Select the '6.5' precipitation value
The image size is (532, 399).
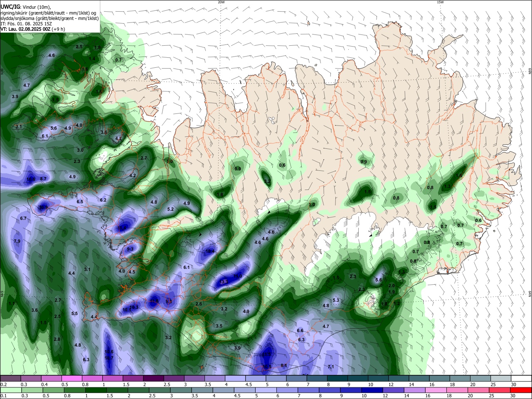coord(80,202)
